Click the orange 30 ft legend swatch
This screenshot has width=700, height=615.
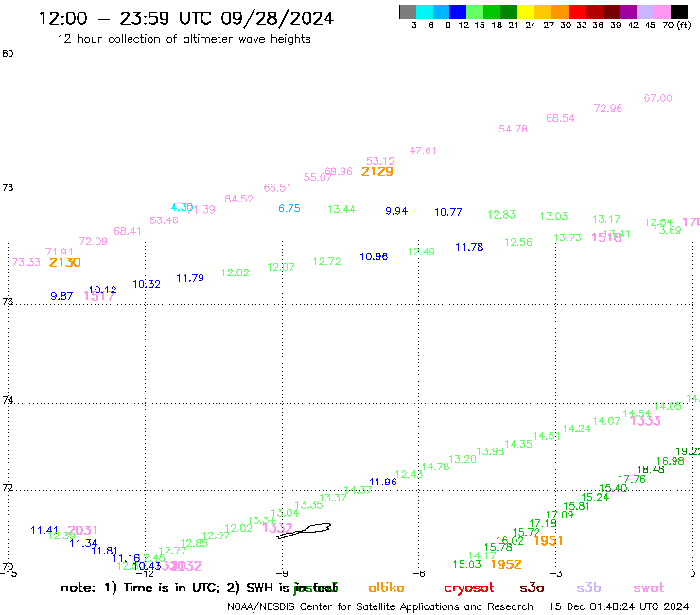tap(559, 11)
